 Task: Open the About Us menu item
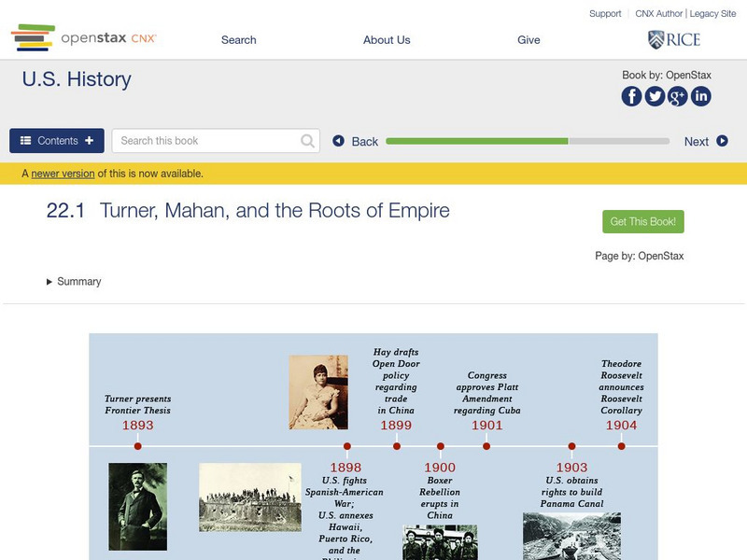[x=387, y=40]
